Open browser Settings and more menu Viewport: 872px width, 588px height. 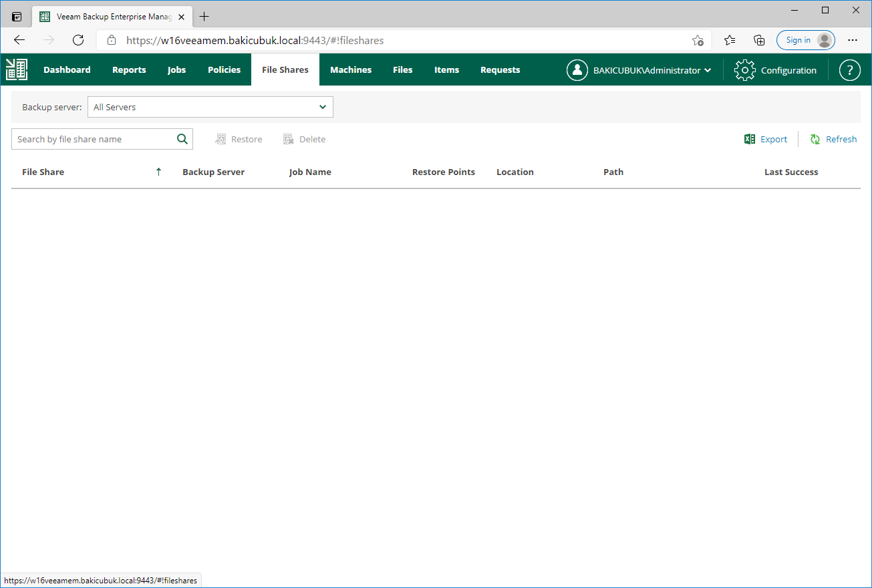coord(852,40)
